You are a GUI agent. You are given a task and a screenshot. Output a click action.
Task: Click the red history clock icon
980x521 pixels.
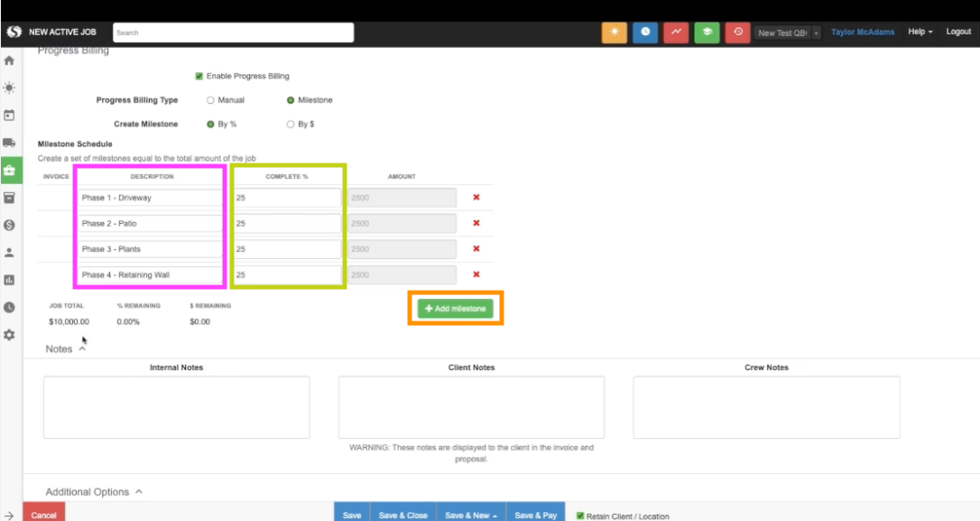[737, 32]
